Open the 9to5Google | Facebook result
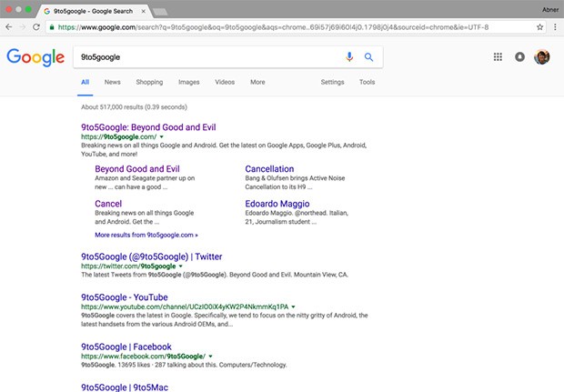564x392 pixels. point(126,347)
